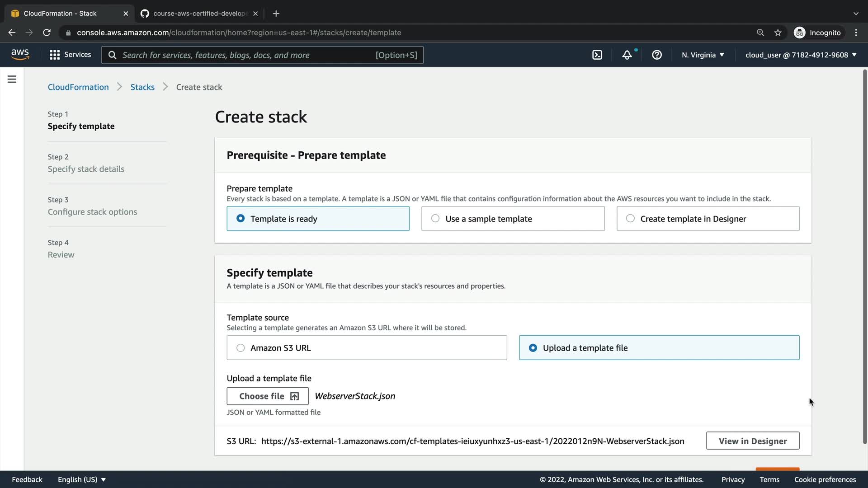Go to Stacks breadcrumb link
The image size is (868, 488).
pyautogui.click(x=142, y=87)
